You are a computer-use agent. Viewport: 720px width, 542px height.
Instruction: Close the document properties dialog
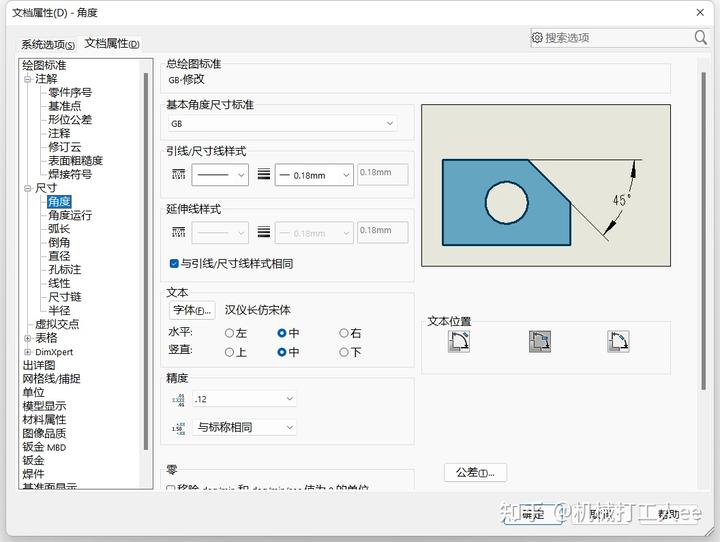pos(700,12)
